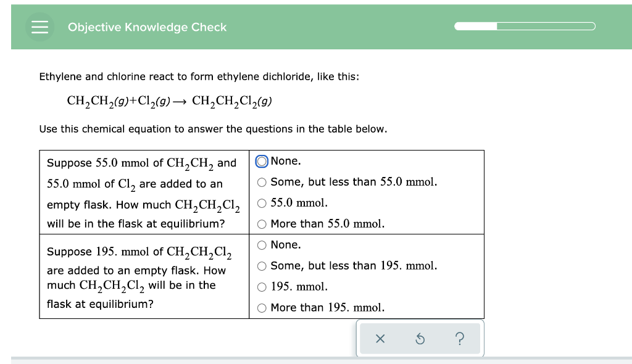Open the question mark help icon
Screen dimensions: 632x364
pyautogui.click(x=460, y=339)
